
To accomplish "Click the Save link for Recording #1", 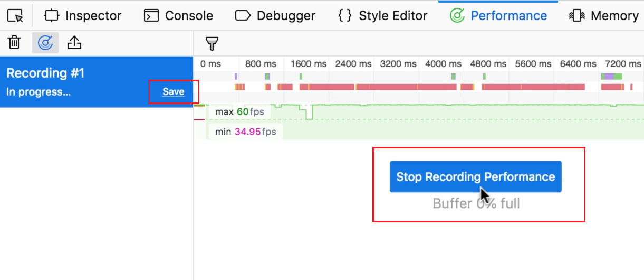I will point(173,92).
